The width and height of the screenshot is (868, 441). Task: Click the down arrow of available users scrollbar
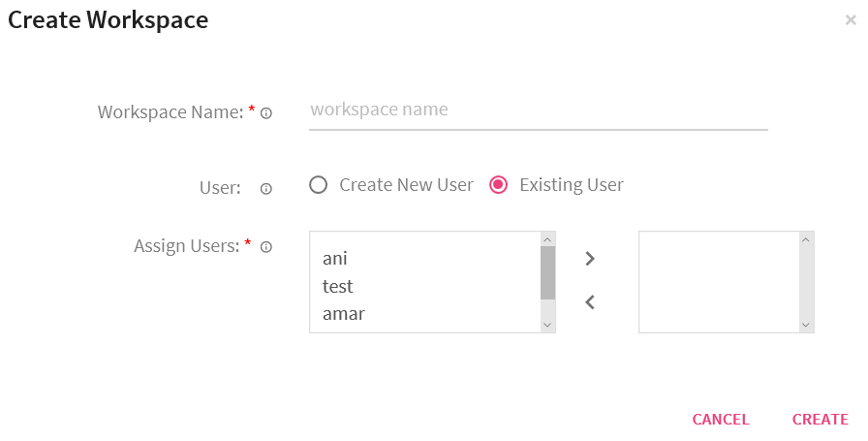click(547, 326)
